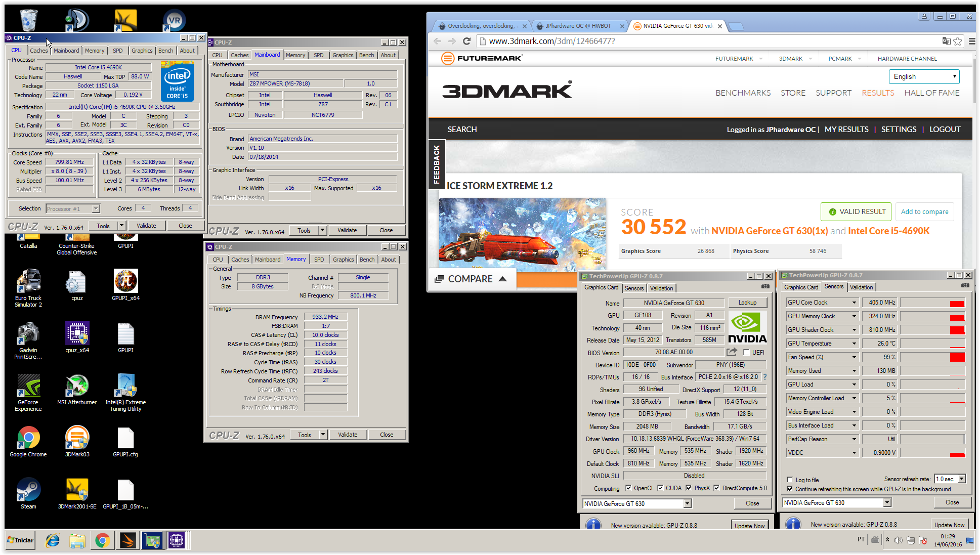Open the GPUPI_x64 desktop icon
Image resolution: width=980 pixels, height=555 pixels.
pos(125,286)
